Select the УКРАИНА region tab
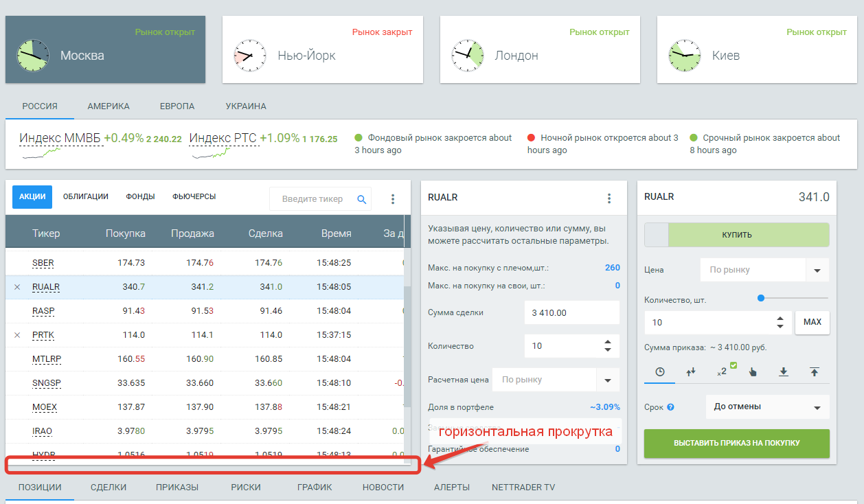864x504 pixels. [246, 106]
